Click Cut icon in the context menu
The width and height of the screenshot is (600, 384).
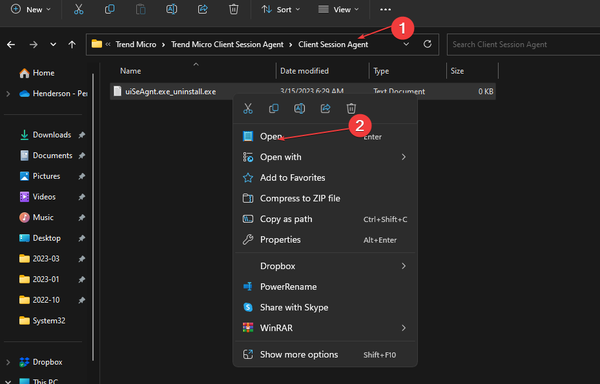(248, 109)
